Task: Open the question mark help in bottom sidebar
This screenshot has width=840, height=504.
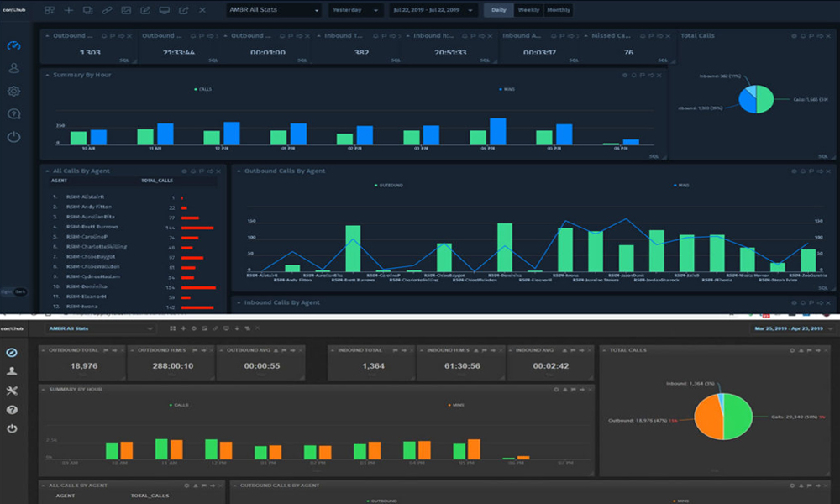Action: (12, 410)
